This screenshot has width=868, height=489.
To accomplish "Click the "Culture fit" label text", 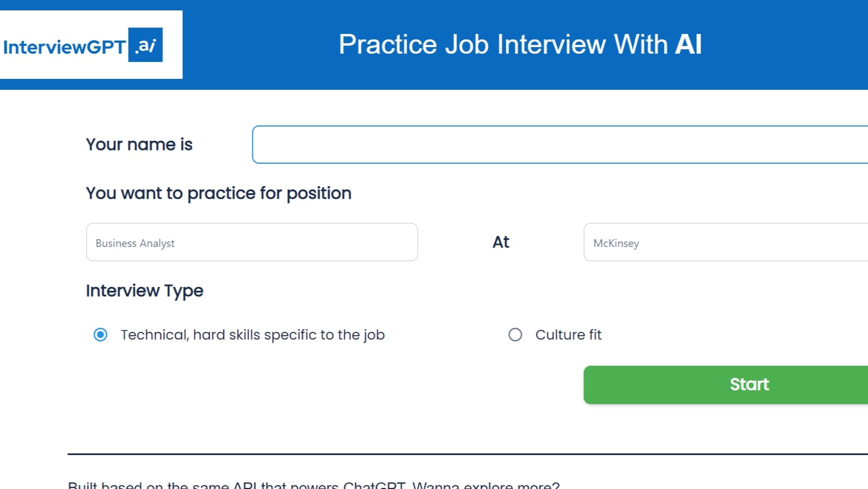I will click(x=568, y=335).
